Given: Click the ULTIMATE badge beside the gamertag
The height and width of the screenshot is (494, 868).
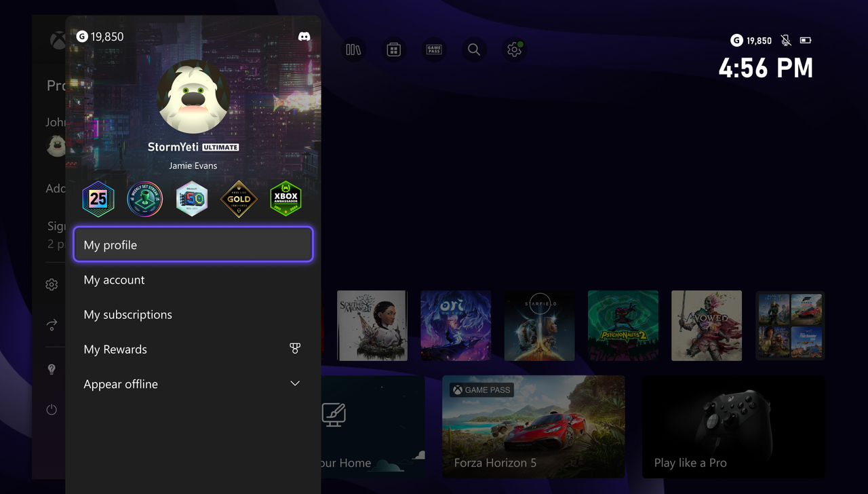Looking at the screenshot, I should (220, 147).
